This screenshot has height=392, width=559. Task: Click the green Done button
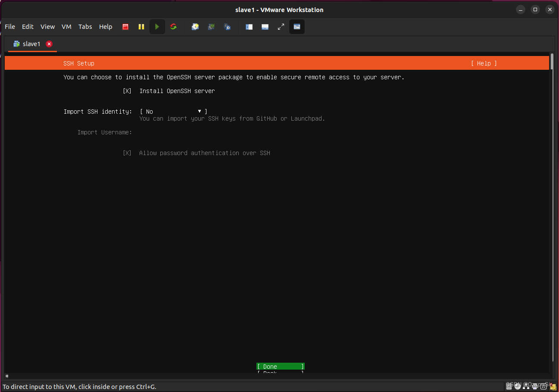(x=281, y=367)
